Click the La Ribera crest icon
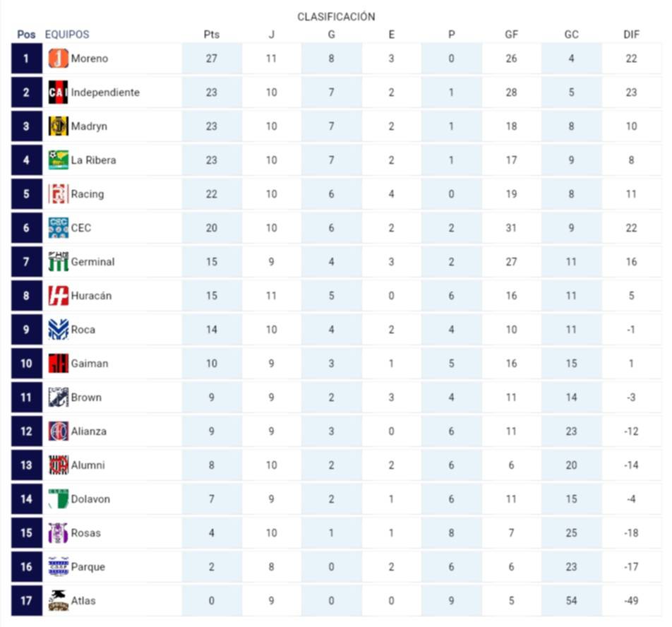 [59, 160]
